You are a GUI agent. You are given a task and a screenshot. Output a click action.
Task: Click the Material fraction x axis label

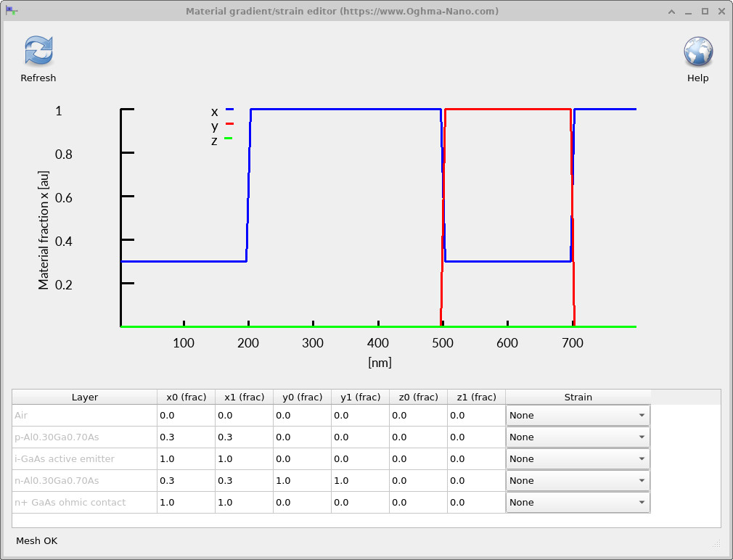(x=43, y=230)
